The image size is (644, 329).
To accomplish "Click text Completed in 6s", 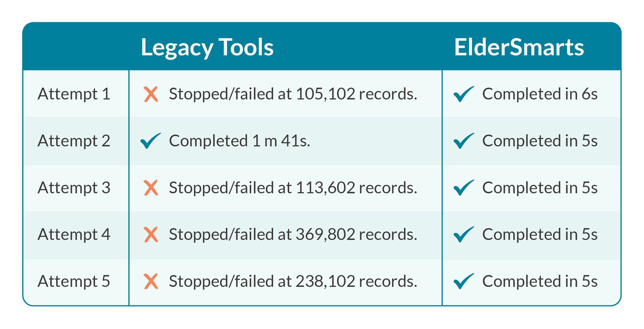I will (540, 94).
